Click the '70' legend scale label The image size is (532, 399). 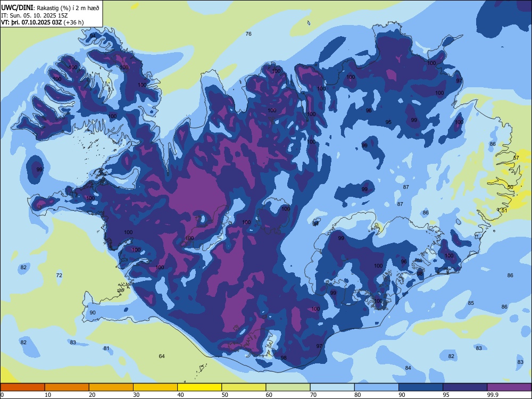point(313,395)
